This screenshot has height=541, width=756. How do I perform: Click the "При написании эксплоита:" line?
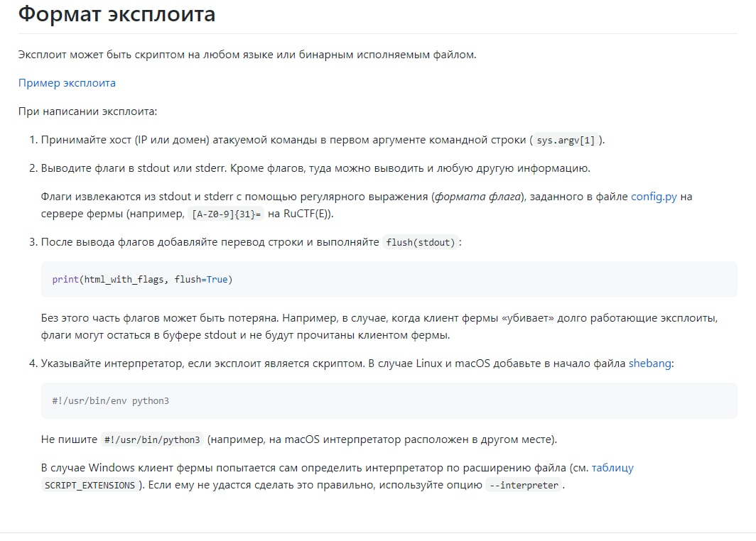click(87, 111)
